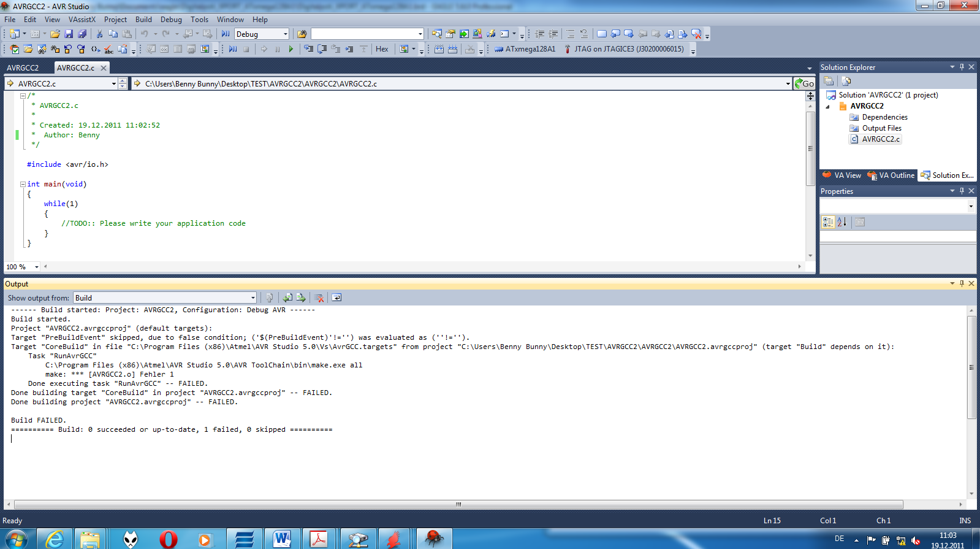980x549 pixels.
Task: Click the Undo arrow icon
Action: [x=145, y=34]
